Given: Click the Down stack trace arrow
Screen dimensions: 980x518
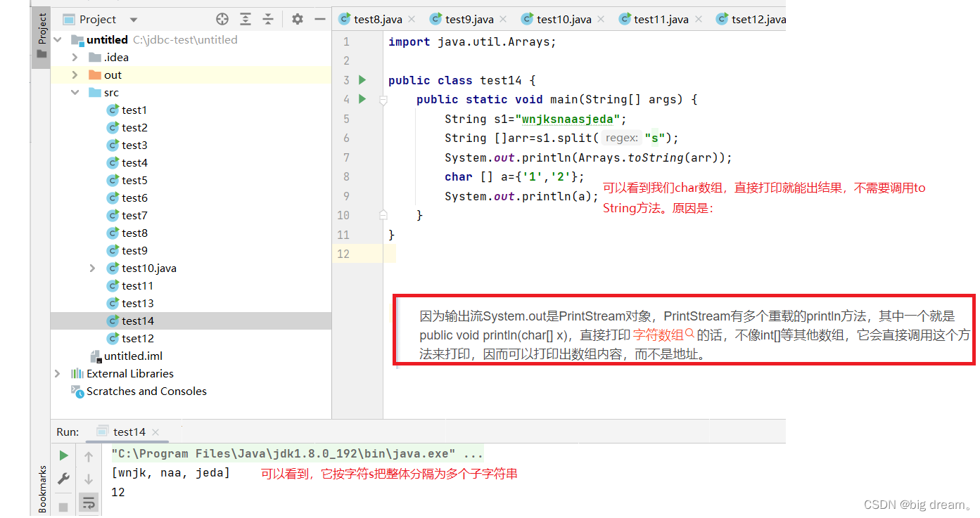Looking at the screenshot, I should (89, 479).
